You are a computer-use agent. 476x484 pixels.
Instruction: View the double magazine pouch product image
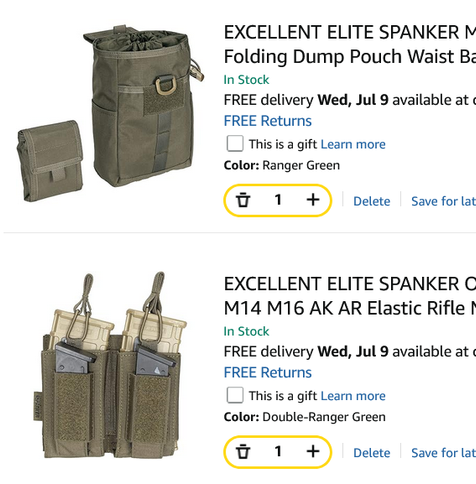click(110, 365)
